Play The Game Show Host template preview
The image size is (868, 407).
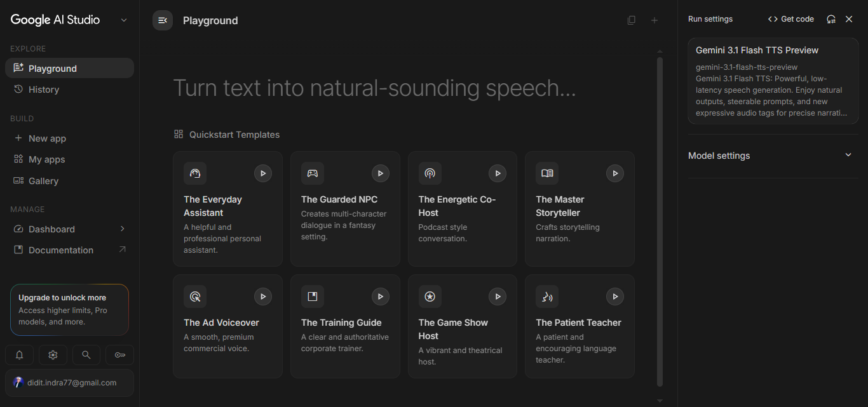(498, 296)
